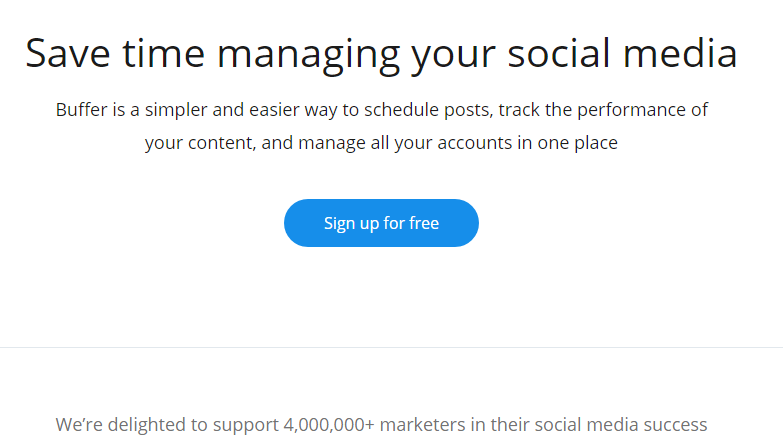
Task: Click the words your content
Action: [200, 143]
